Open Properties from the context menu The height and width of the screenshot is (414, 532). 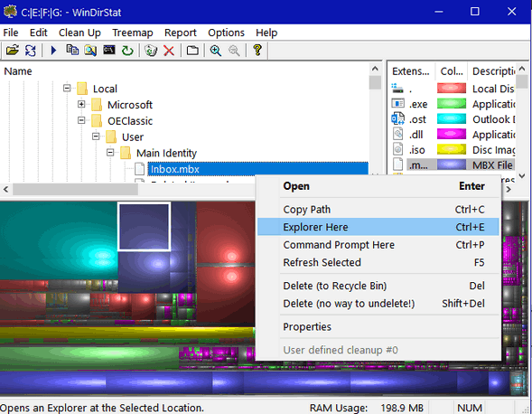point(378,326)
